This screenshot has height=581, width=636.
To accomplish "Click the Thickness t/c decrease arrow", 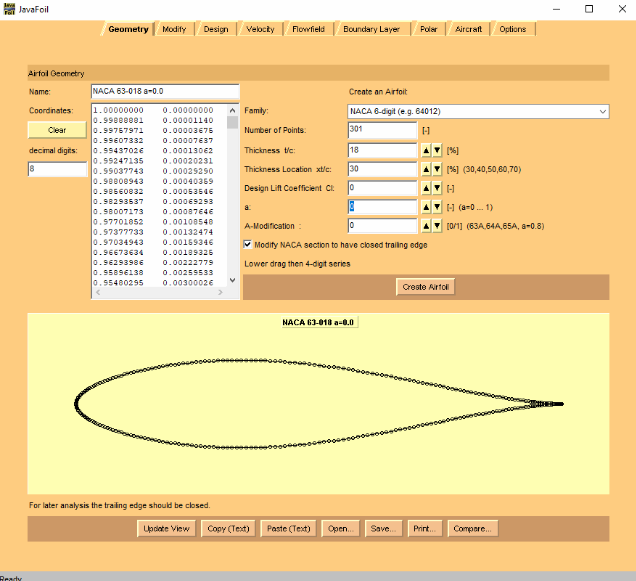I will [x=437, y=149].
